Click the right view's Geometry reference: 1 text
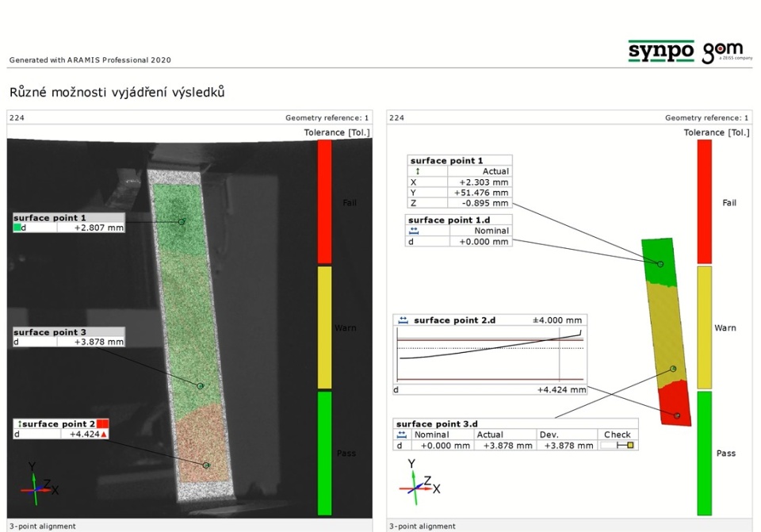761x532 pixels. pyautogui.click(x=706, y=118)
